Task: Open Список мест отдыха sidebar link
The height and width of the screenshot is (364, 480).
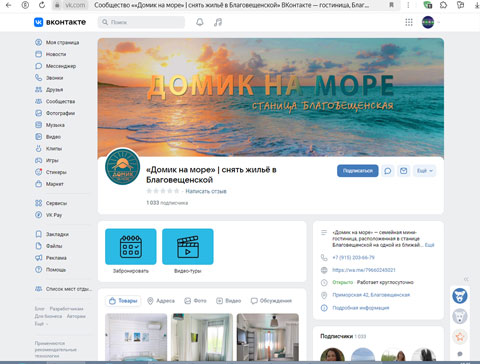Action: click(x=63, y=289)
